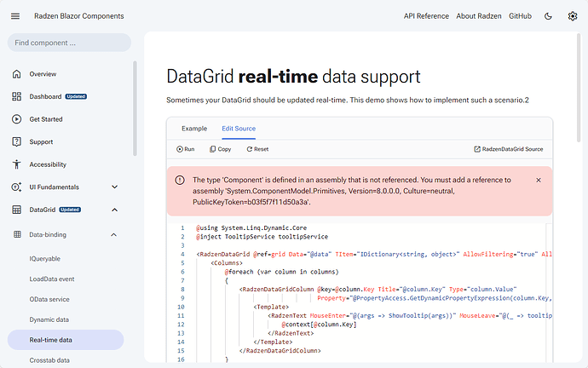588x368 pixels.
Task: Toggle dark mode moon icon
Action: [548, 16]
